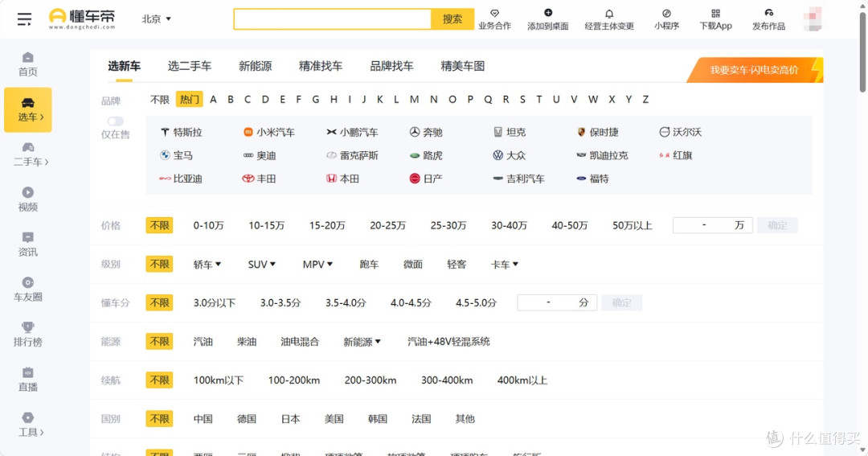The image size is (868, 456).
Task: Click the custom 懂车分 score input
Action: [x=557, y=302]
